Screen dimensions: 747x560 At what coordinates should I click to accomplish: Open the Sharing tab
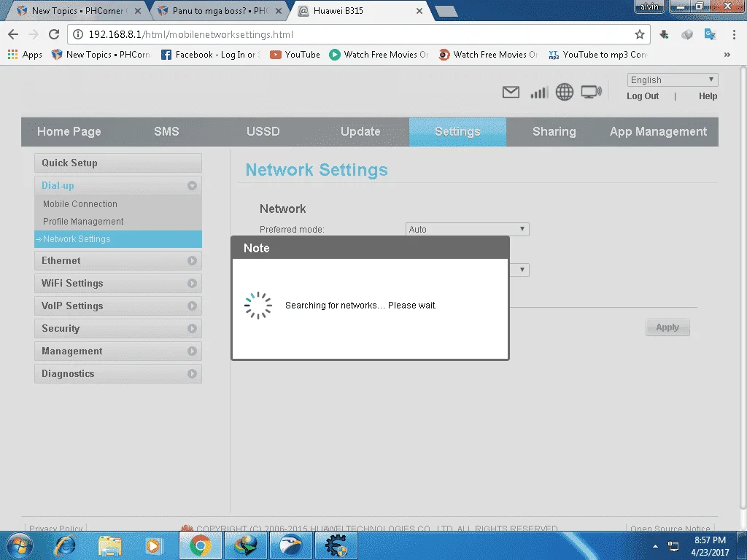(554, 131)
